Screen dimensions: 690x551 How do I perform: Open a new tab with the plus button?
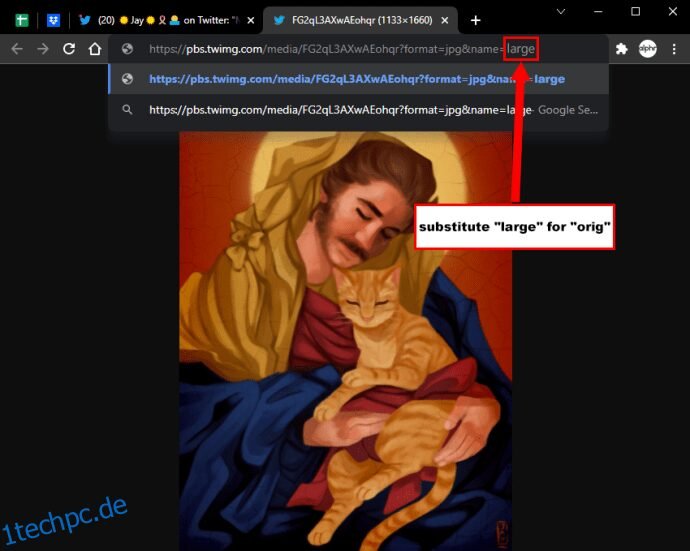click(x=475, y=20)
